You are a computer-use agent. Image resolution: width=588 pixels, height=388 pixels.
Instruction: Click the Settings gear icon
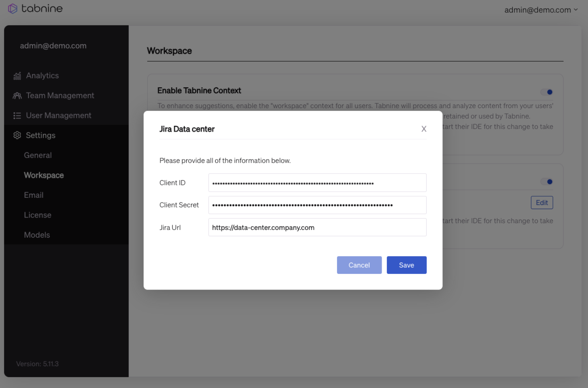click(x=17, y=135)
